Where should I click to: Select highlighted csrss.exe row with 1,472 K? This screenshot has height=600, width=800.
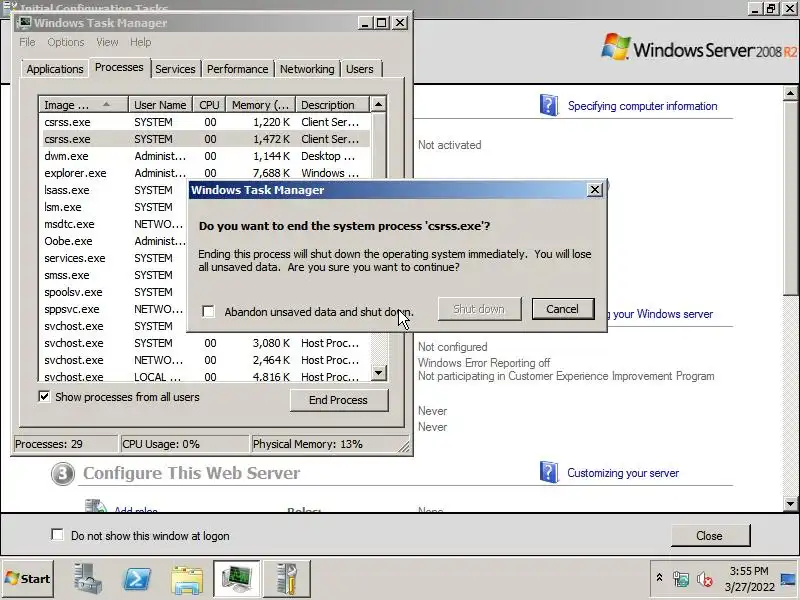204,139
